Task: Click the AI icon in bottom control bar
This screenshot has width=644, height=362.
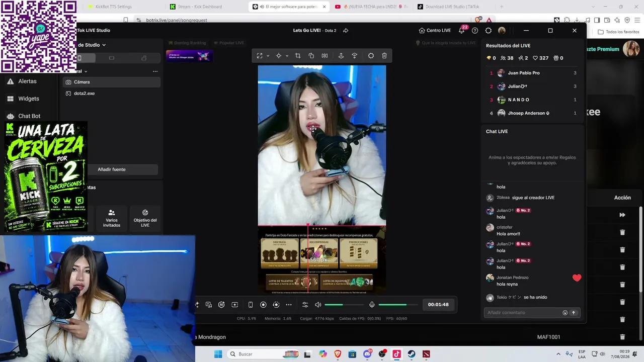Action: click(221, 305)
